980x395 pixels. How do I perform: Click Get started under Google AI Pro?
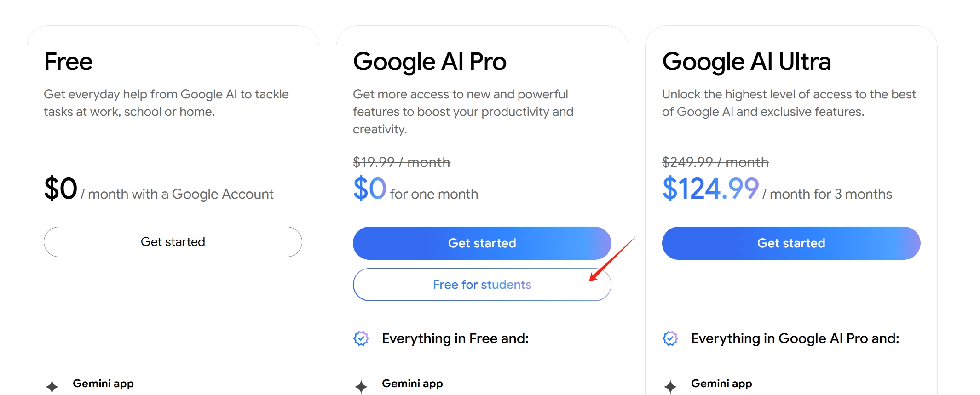point(482,243)
